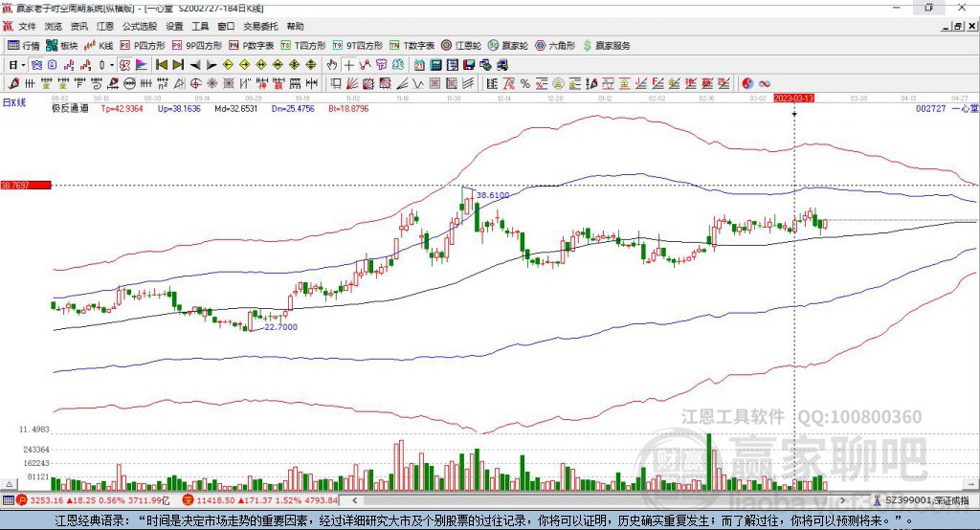
Task: Open the 帮助 menu
Action: 295,26
